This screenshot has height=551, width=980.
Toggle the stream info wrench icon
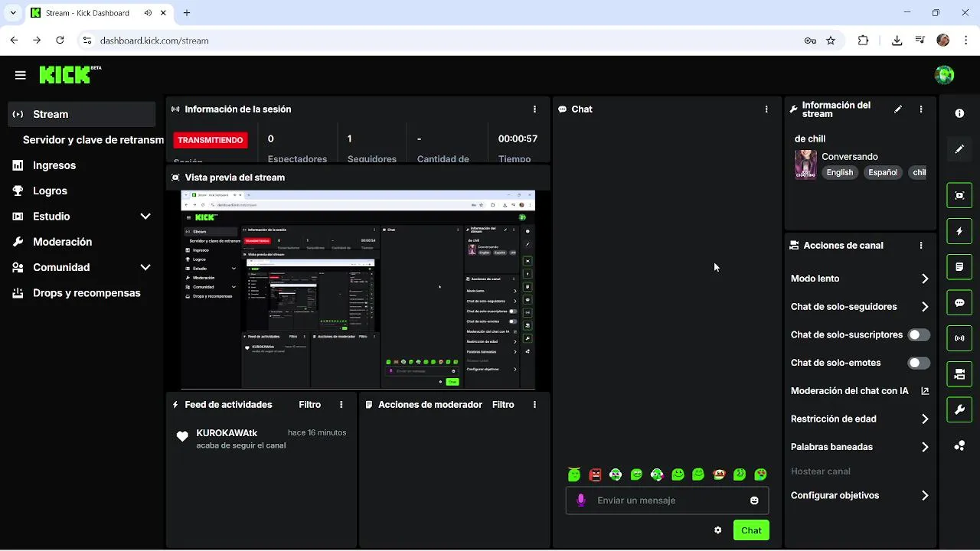[959, 410]
